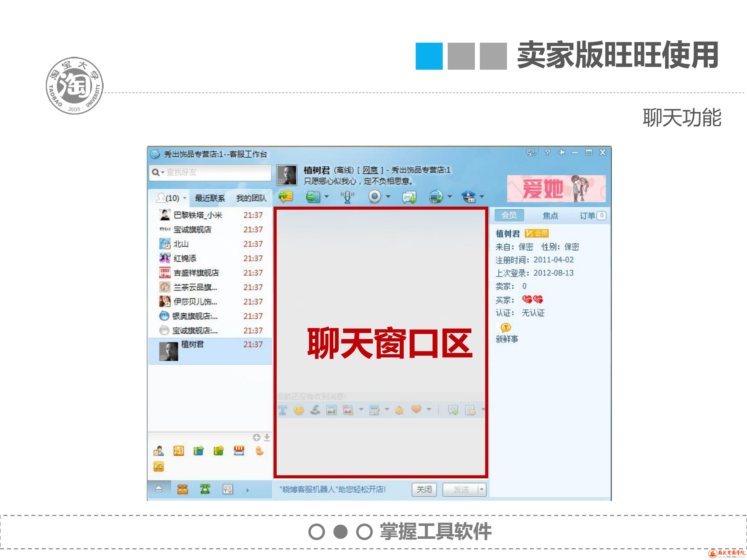The width and height of the screenshot is (747, 560).
Task: Expand the remote assistance dropdown arrow
Action: [x=450, y=196]
